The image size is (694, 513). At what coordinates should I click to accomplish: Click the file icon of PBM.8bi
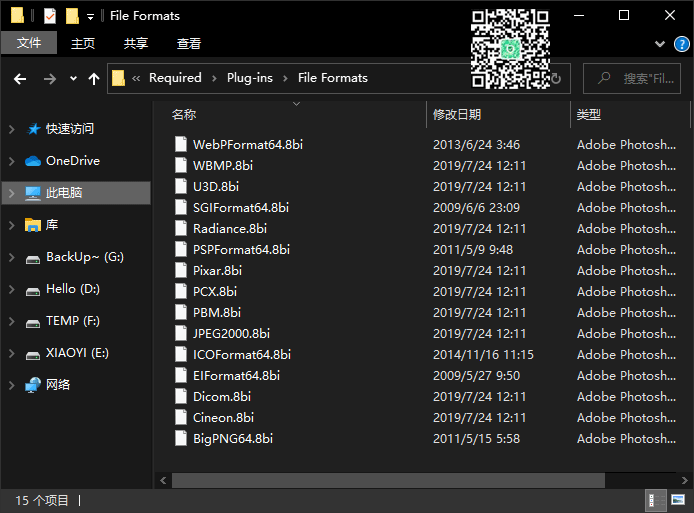pyautogui.click(x=181, y=312)
